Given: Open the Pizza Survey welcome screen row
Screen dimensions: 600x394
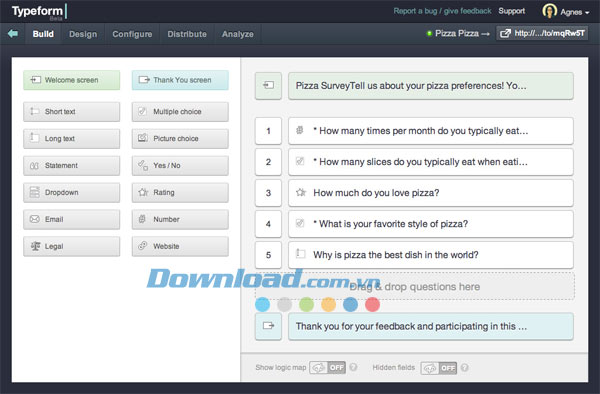Looking at the screenshot, I should coord(431,86).
